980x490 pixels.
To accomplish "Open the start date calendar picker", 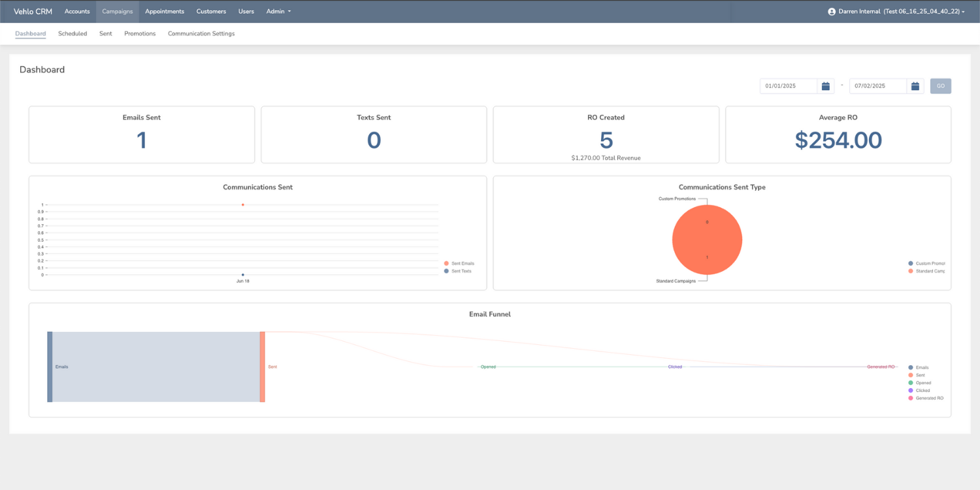I will (x=825, y=86).
